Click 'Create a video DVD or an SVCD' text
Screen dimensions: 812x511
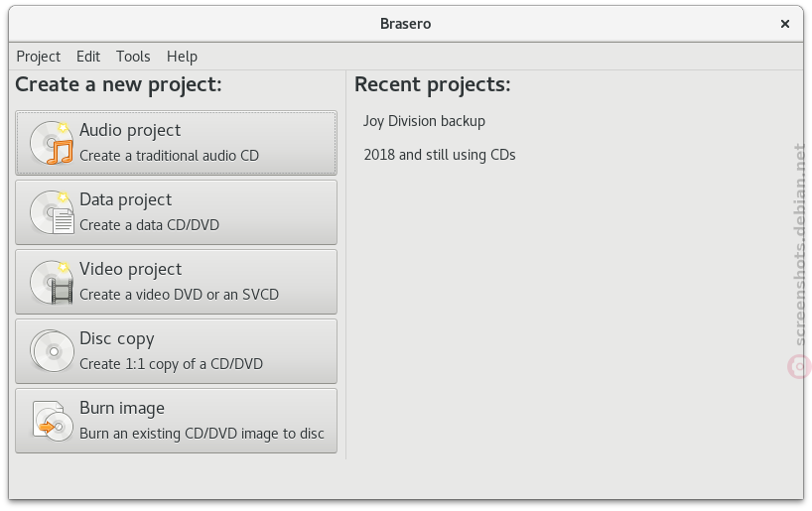pos(180,295)
